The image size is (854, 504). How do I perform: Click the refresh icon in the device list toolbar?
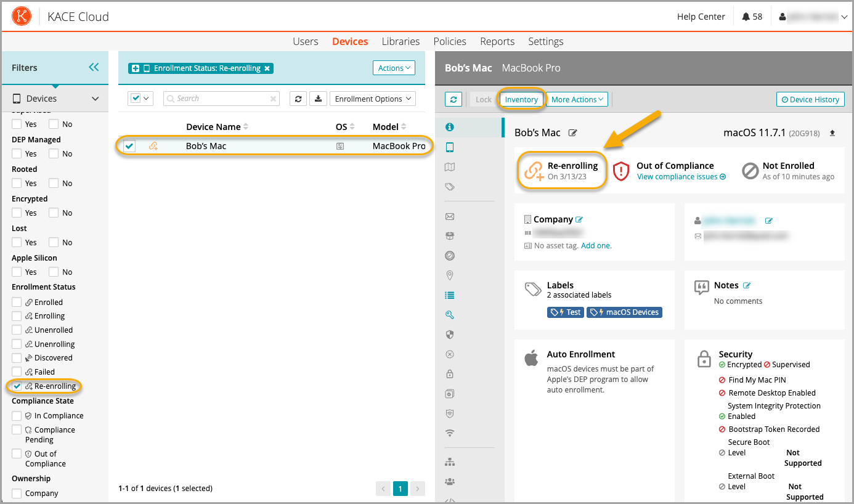point(298,99)
